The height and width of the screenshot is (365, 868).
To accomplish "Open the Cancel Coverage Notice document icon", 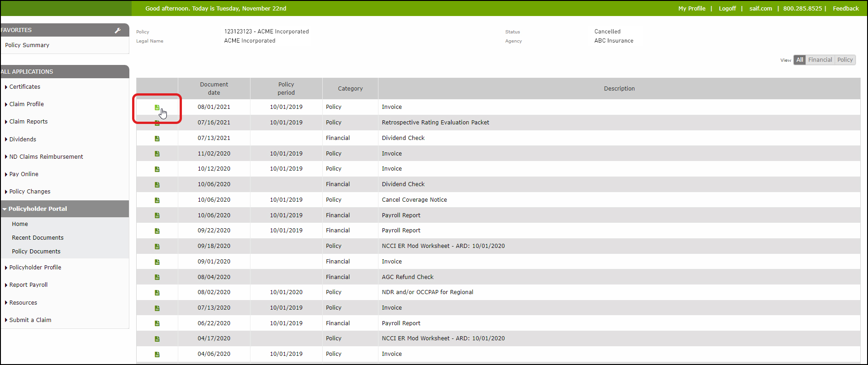I will point(157,200).
